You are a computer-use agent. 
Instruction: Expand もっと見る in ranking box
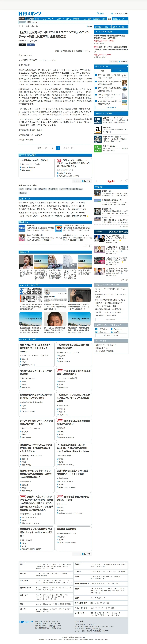point(111,108)
